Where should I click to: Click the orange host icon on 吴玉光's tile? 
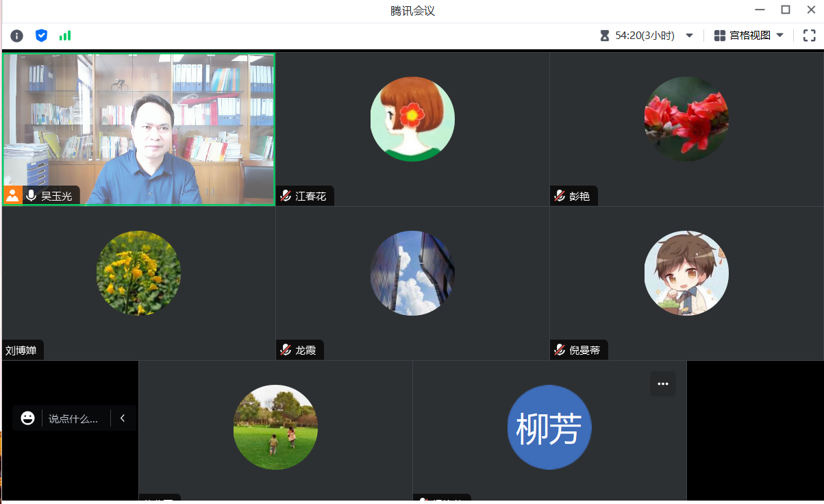coord(13,195)
